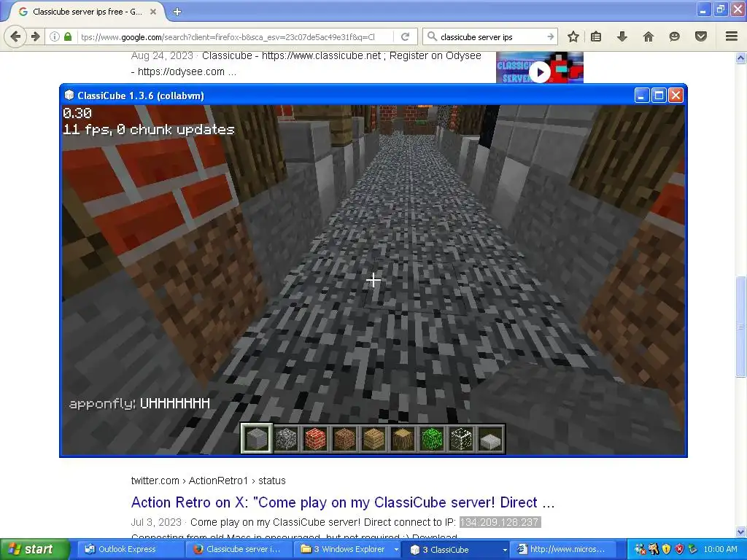Viewport: 747px width, 560px height.
Task: Click the yellow security shield tray icon
Action: tap(666, 550)
